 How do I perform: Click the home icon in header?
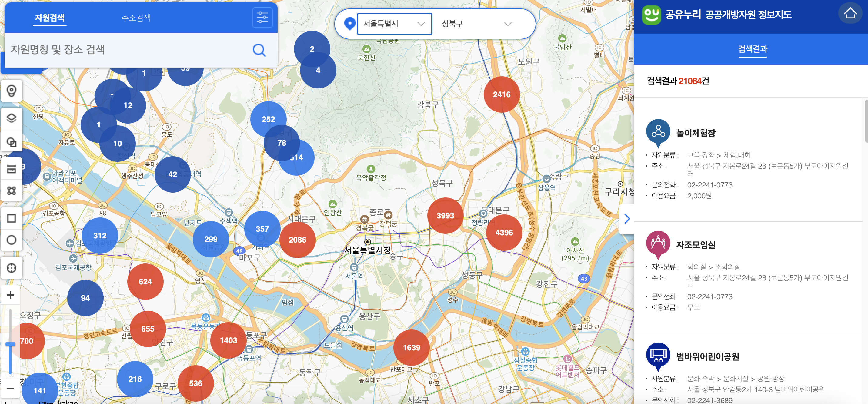pos(850,13)
